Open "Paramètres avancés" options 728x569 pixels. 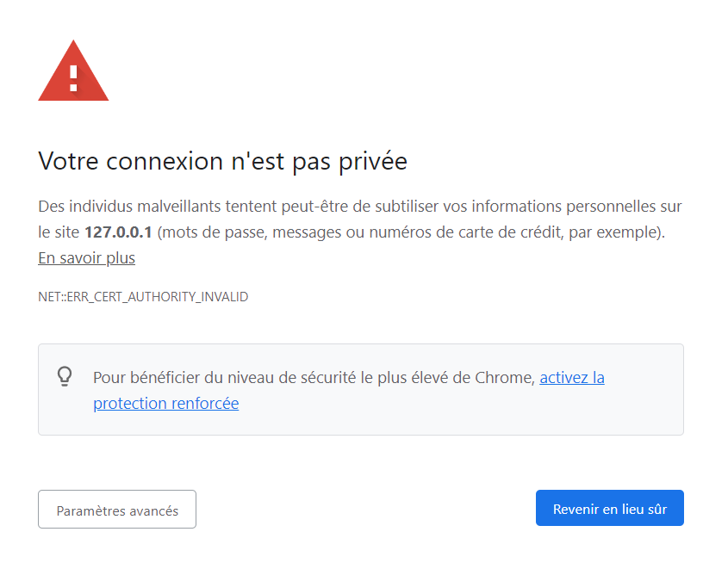click(117, 510)
